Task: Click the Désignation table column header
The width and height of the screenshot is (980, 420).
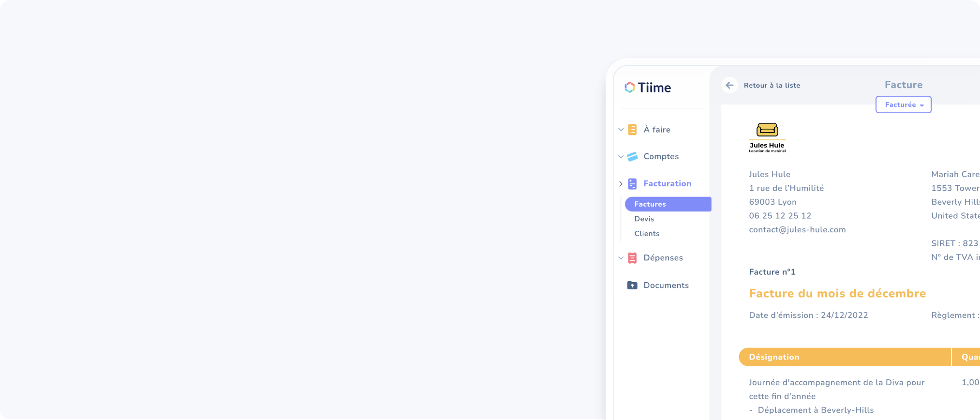Action: tap(774, 357)
